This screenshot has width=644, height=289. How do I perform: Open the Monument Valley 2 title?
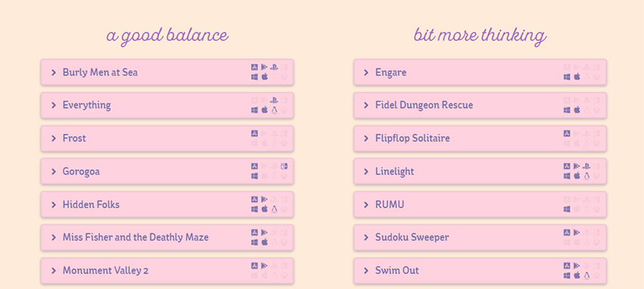pyautogui.click(x=105, y=271)
